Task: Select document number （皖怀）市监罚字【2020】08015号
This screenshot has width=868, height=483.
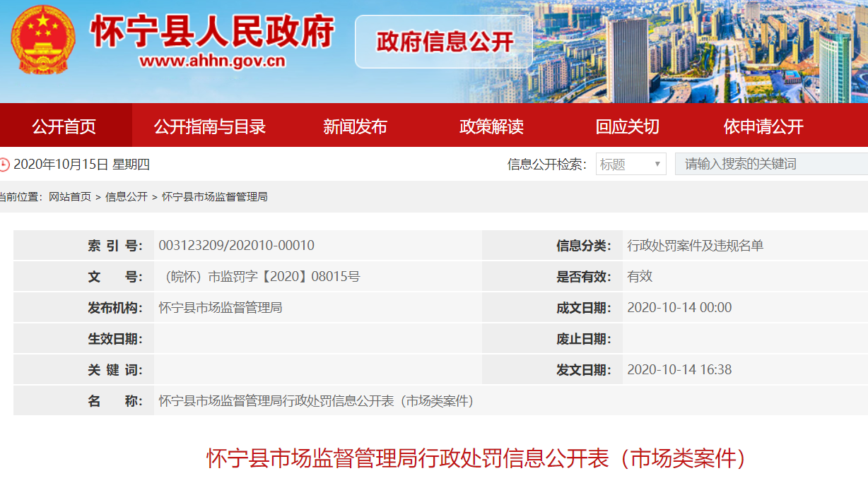Action: coord(259,277)
